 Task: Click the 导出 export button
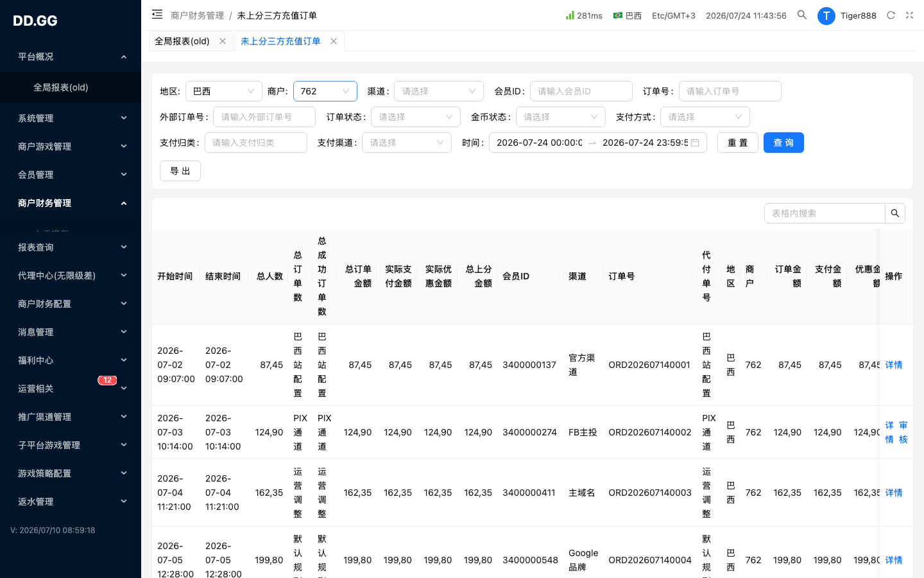click(x=180, y=171)
